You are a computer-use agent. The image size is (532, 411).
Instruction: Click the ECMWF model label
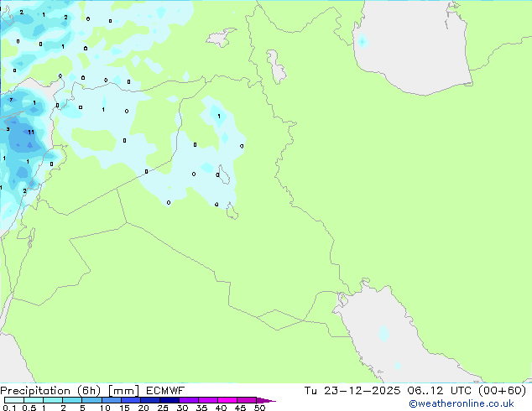(165, 391)
